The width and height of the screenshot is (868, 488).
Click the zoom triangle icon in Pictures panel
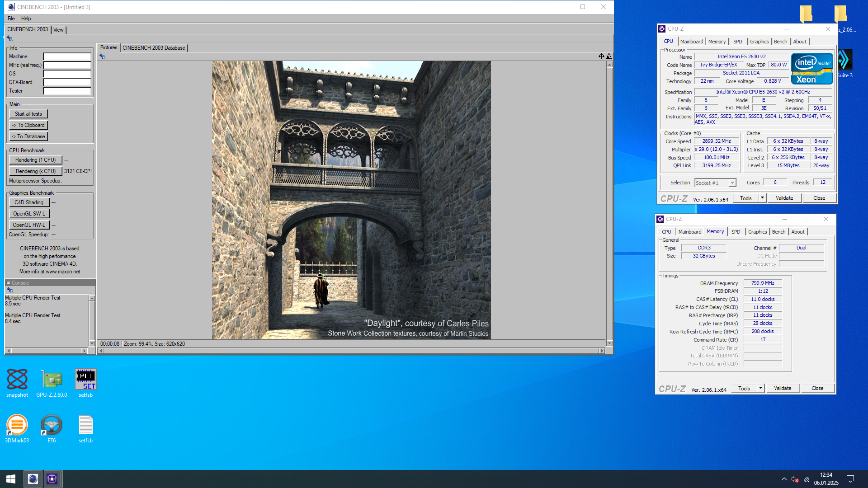[x=609, y=56]
